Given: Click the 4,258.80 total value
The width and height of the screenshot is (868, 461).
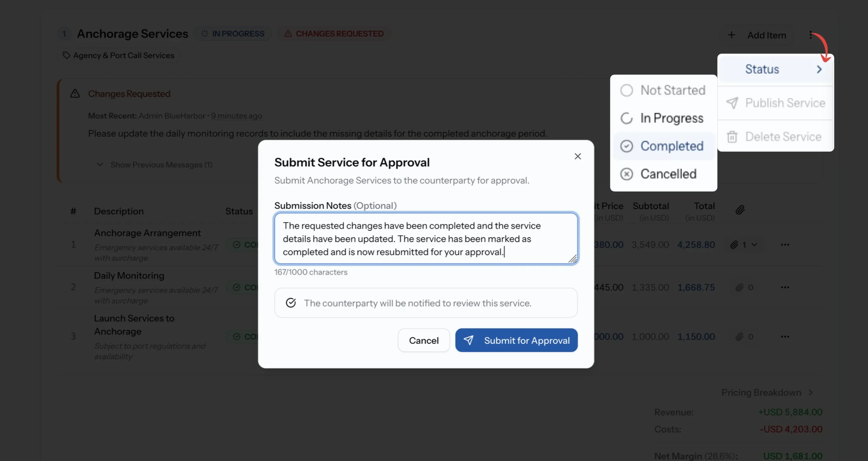Looking at the screenshot, I should pyautogui.click(x=696, y=245).
